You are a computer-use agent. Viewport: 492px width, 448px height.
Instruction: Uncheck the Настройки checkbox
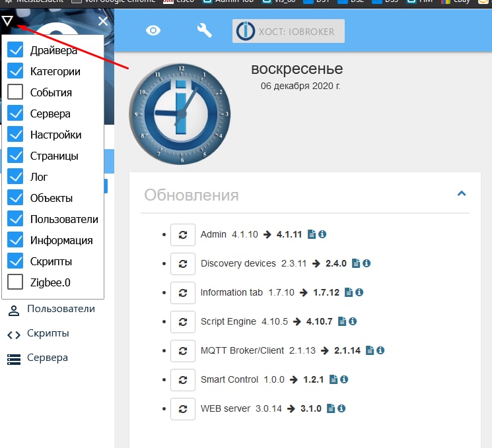click(x=15, y=134)
